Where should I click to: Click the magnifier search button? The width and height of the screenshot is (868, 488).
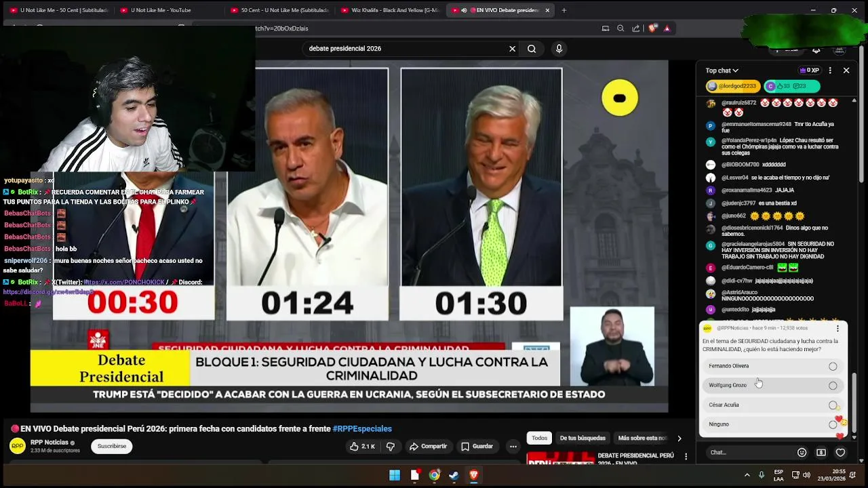click(532, 49)
